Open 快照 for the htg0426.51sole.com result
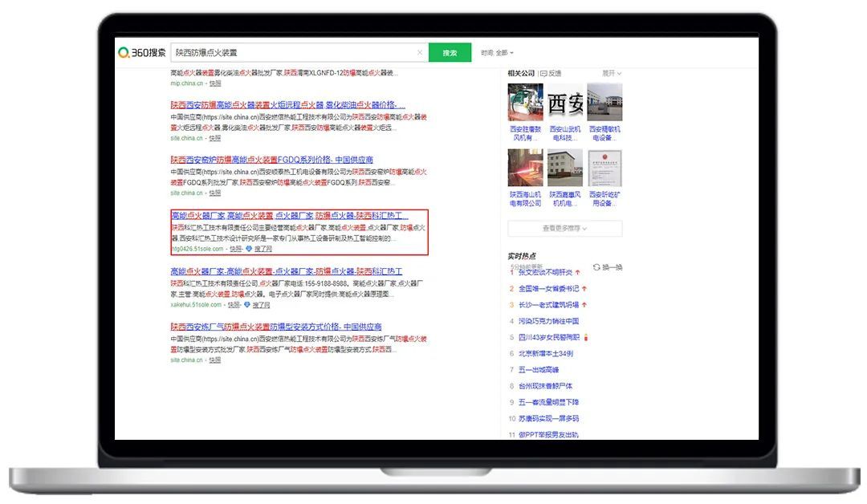 235,250
